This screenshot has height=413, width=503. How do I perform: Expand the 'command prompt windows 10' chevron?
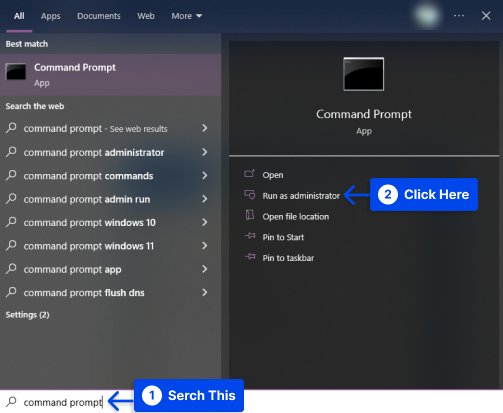(x=205, y=222)
